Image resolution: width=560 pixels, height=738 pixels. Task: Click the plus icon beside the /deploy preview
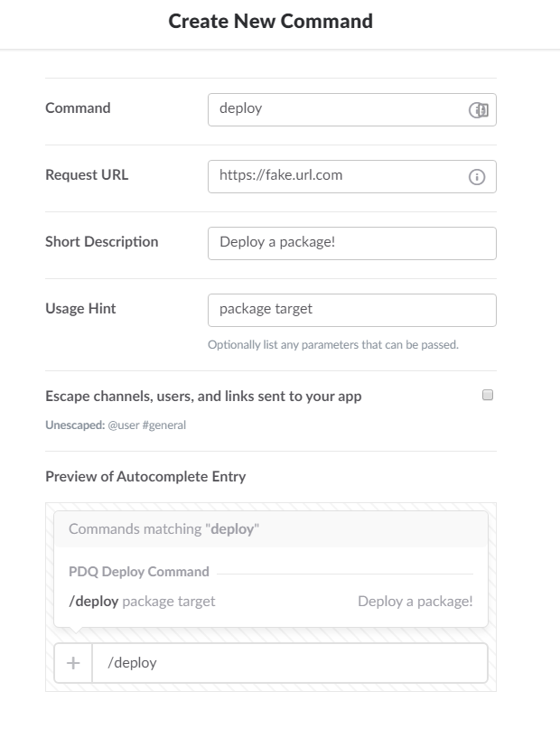coord(73,663)
